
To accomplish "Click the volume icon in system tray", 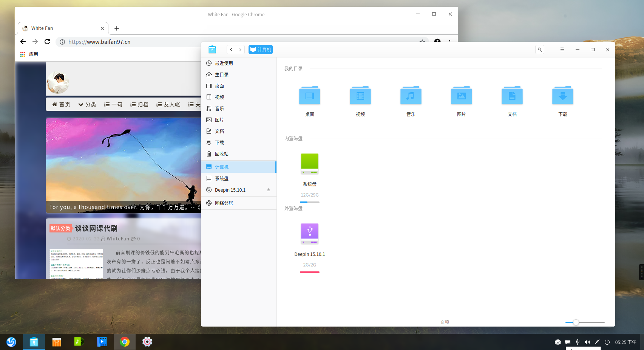I will click(587, 342).
